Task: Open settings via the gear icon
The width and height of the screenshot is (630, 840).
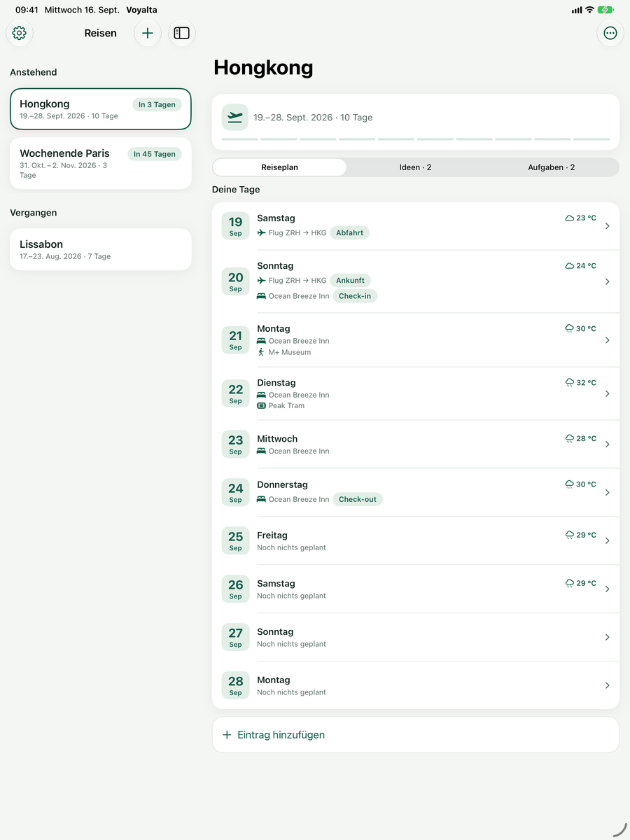Action: pos(20,33)
